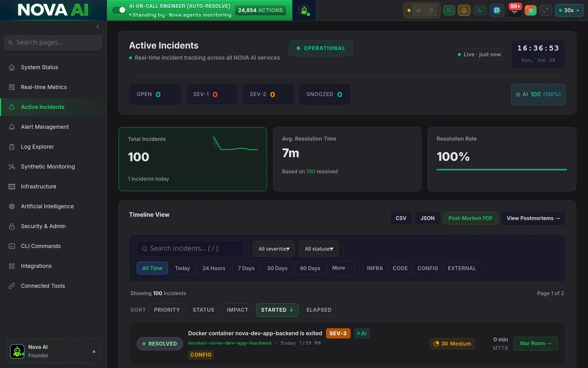Image resolution: width=588 pixels, height=368 pixels.
Task: Click the CLI Commands terminal icon
Action: coord(12,246)
